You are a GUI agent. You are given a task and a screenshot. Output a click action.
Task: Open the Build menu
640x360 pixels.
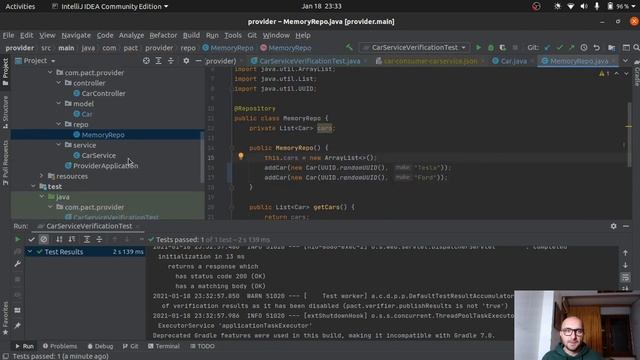click(x=191, y=36)
